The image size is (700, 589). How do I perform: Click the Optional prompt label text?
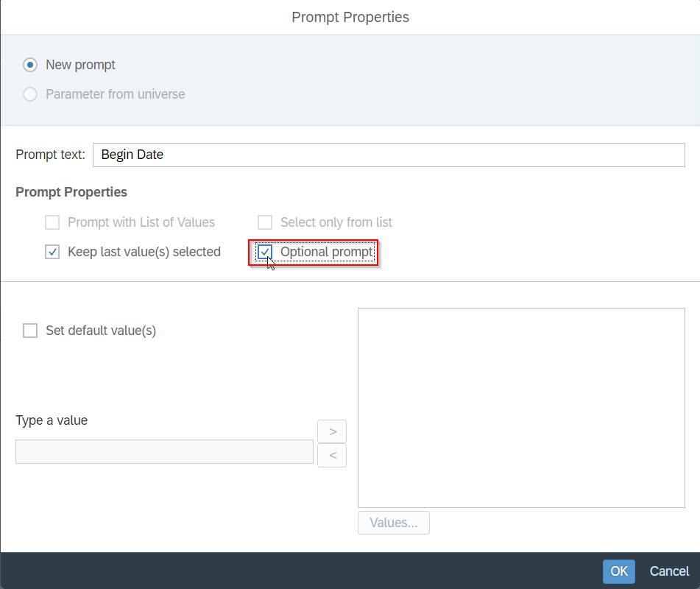tap(326, 252)
